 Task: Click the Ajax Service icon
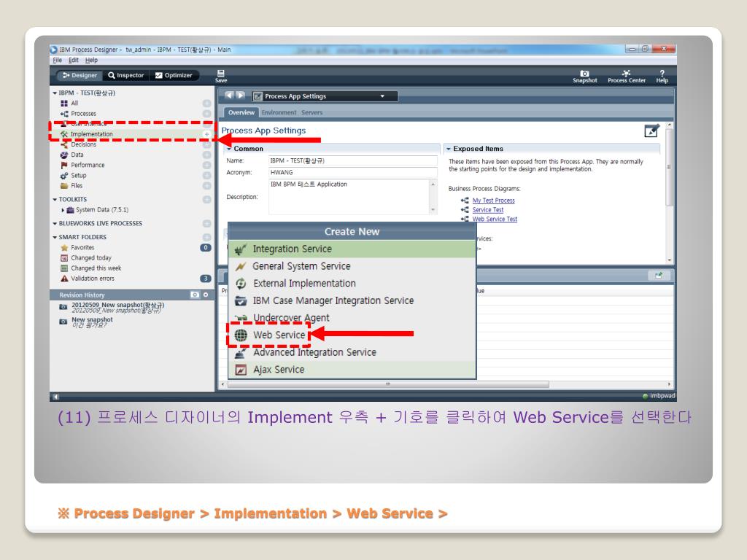click(241, 370)
